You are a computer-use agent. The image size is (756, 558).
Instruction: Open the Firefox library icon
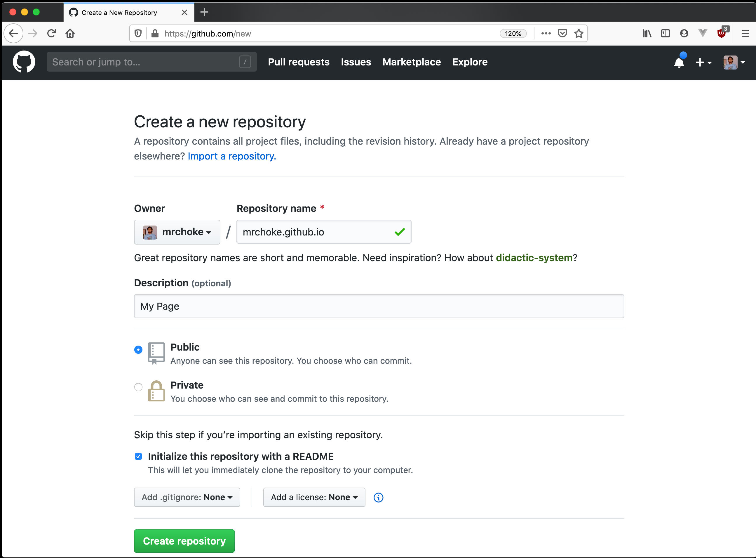(x=647, y=33)
